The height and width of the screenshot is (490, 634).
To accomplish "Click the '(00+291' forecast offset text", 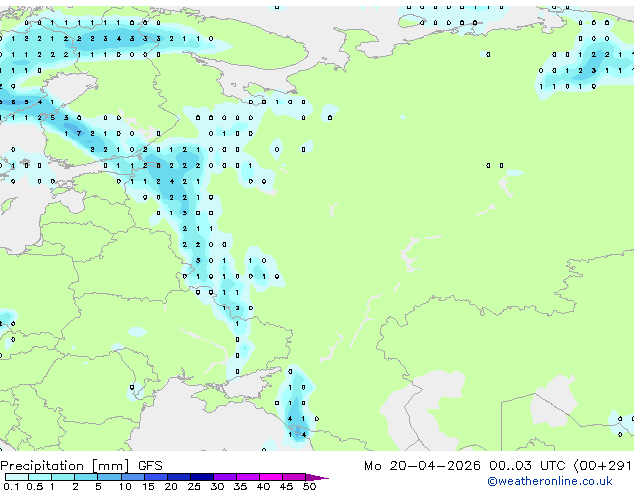I will [602, 466].
